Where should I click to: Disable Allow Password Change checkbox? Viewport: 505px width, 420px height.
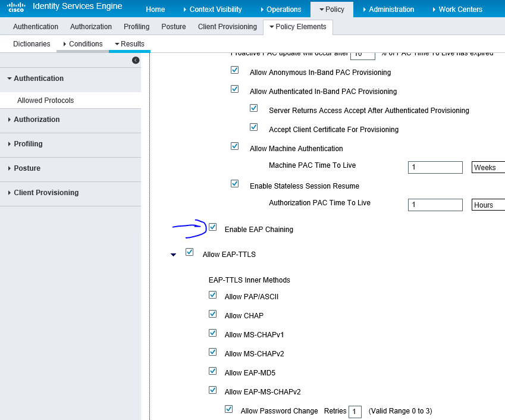pyautogui.click(x=228, y=409)
